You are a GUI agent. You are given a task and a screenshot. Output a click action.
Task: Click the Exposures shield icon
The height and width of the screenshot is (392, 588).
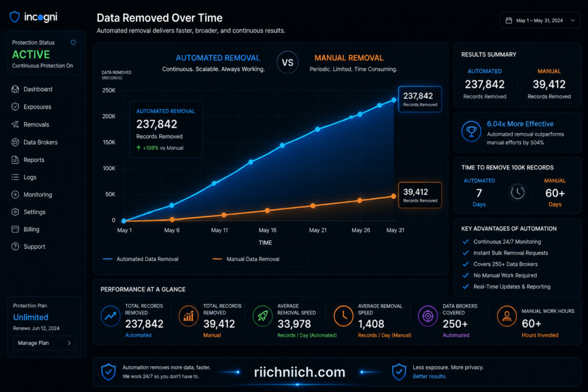tap(15, 107)
